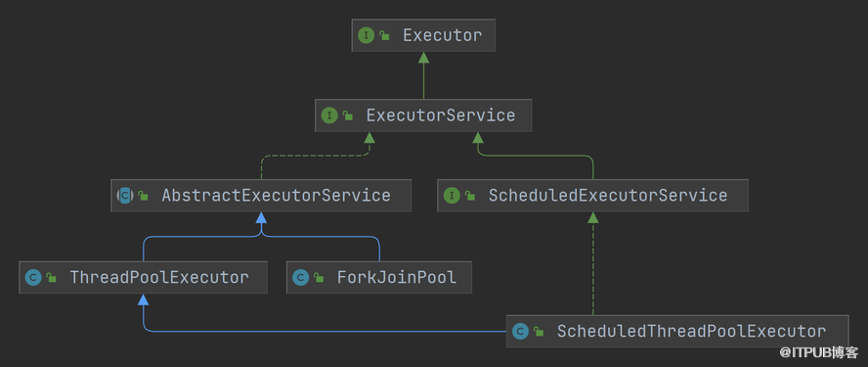Select the ScheduledExecutorService node
868x367 pixels.
593,195
